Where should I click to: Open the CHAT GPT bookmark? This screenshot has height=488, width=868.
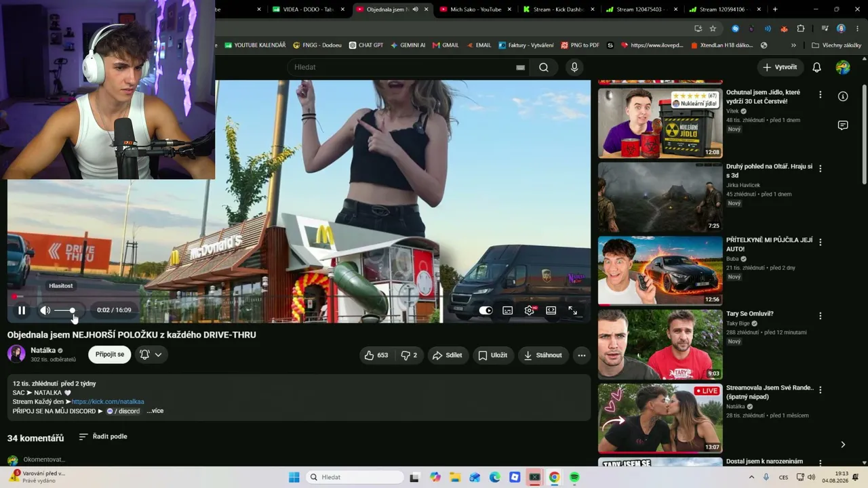click(x=366, y=45)
